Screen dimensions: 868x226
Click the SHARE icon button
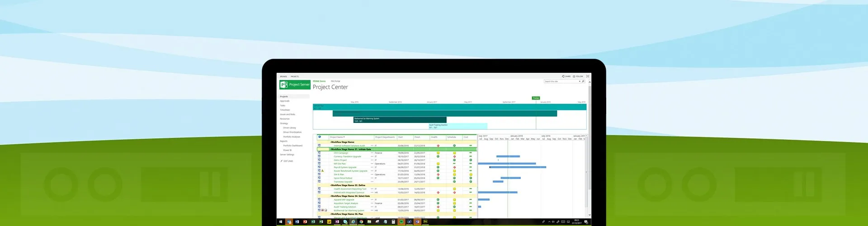click(563, 76)
